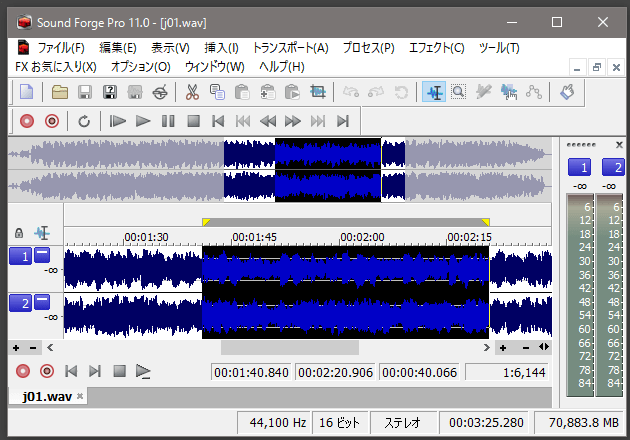Toggle the lock icon beside the ruler

[19, 233]
